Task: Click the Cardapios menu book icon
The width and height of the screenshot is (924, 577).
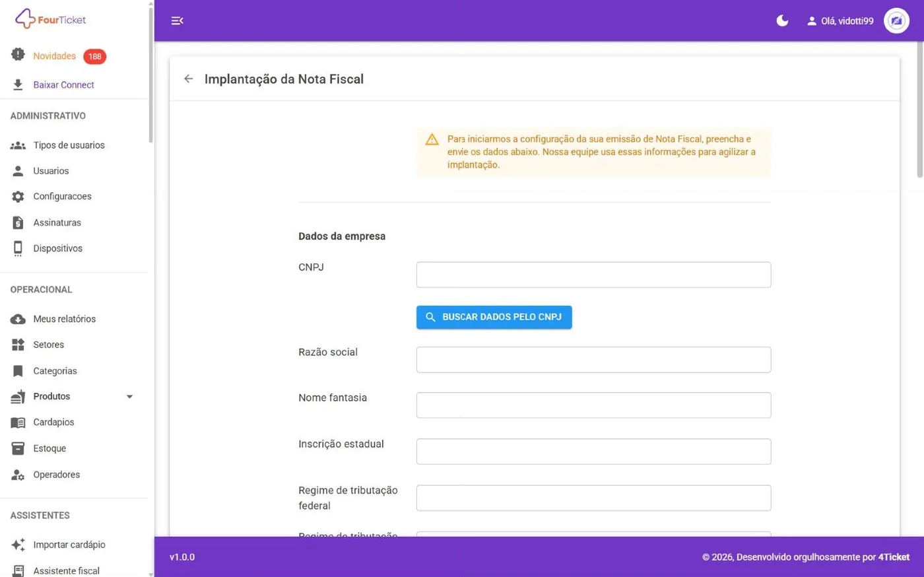Action: (18, 423)
